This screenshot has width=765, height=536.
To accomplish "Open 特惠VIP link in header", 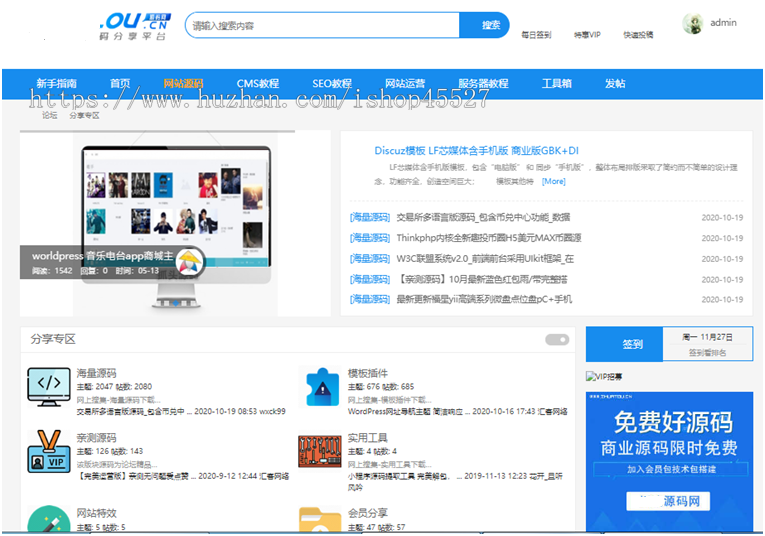I will coord(587,35).
